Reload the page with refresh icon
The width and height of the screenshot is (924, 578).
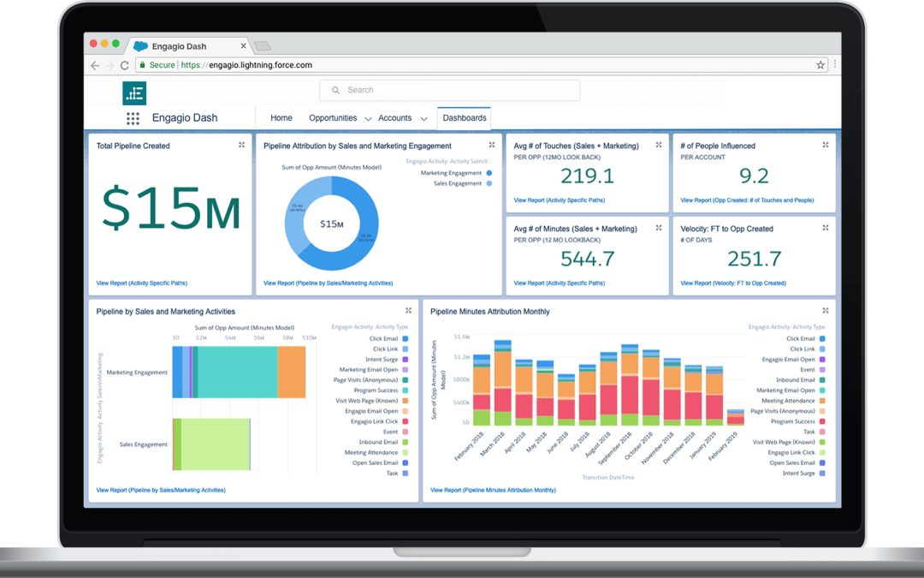pos(124,65)
